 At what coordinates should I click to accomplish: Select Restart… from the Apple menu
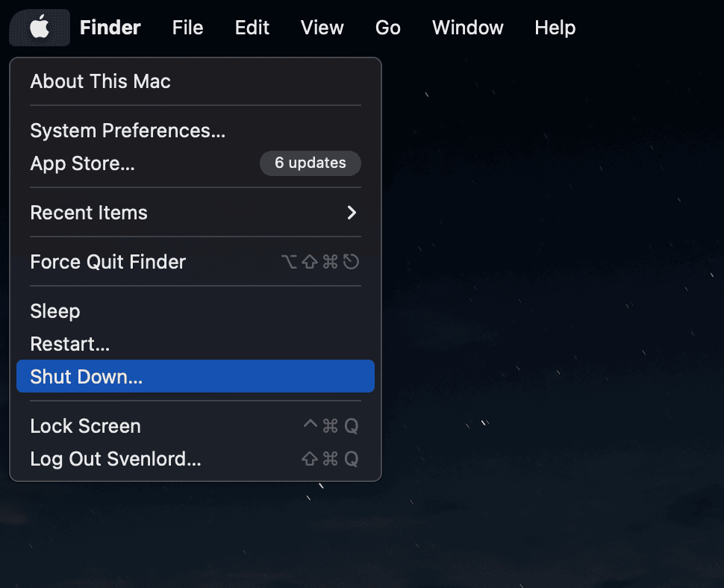[x=69, y=344]
